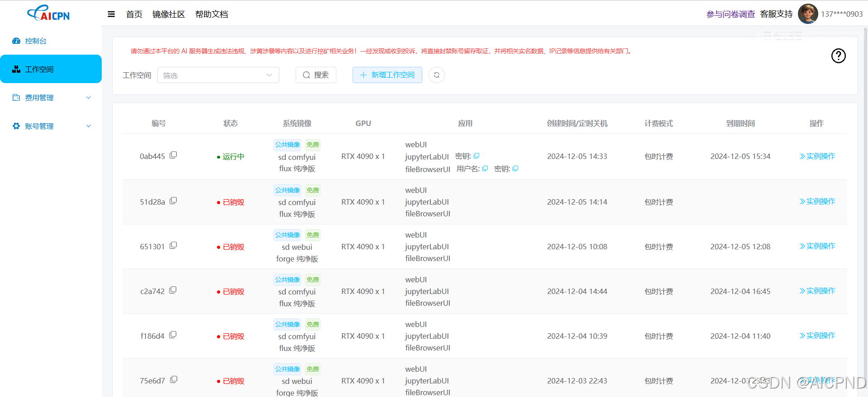Copy instance ID 51d28a
Screen dimensions: 868x397
coord(173,201)
